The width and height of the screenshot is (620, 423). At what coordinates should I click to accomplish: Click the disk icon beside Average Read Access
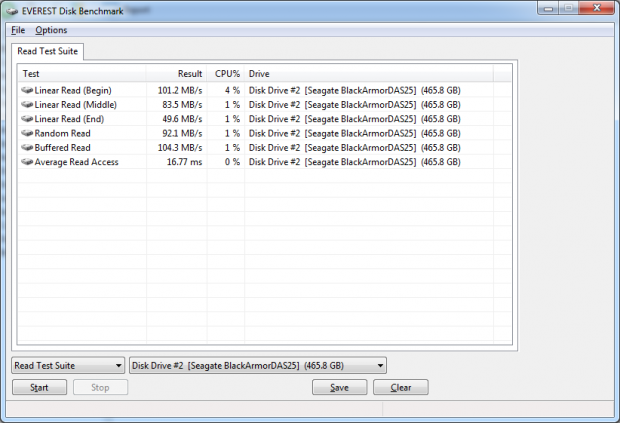click(26, 162)
